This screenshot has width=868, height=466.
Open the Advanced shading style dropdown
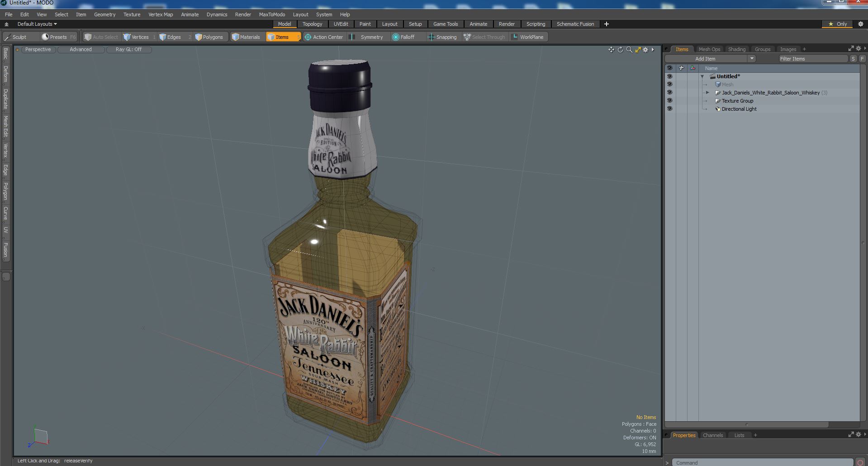point(81,50)
